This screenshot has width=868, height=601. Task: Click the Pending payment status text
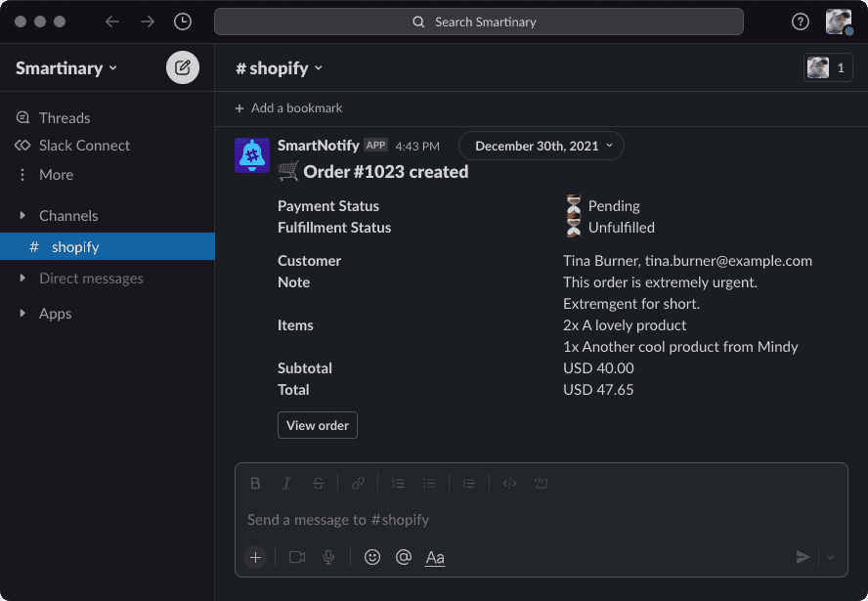pyautogui.click(x=614, y=206)
